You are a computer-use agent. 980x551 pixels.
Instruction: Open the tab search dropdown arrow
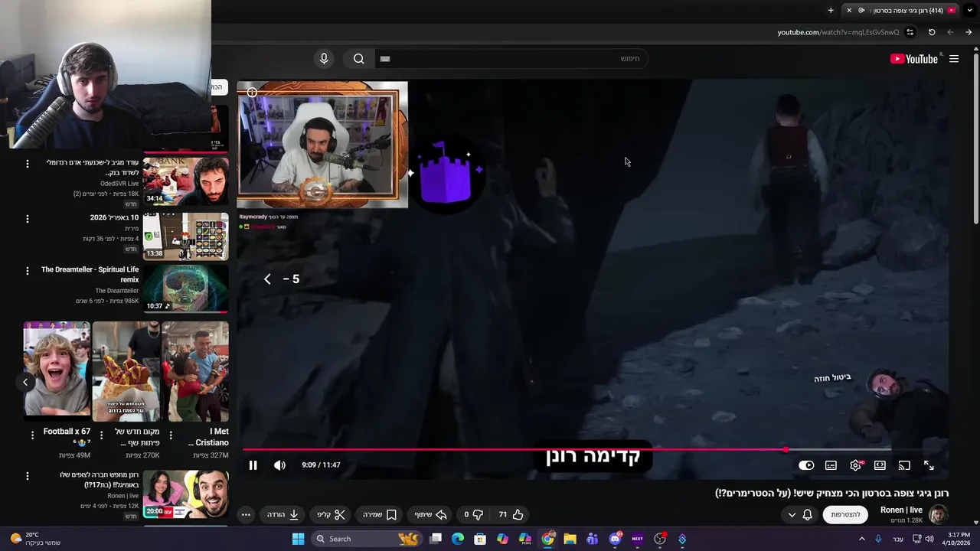969,10
